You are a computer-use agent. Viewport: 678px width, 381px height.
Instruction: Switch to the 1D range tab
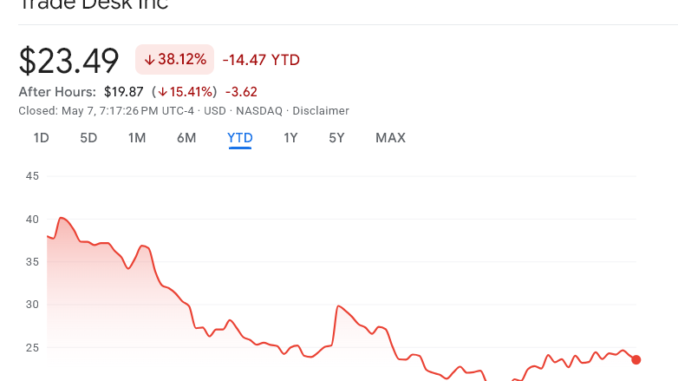(41, 138)
